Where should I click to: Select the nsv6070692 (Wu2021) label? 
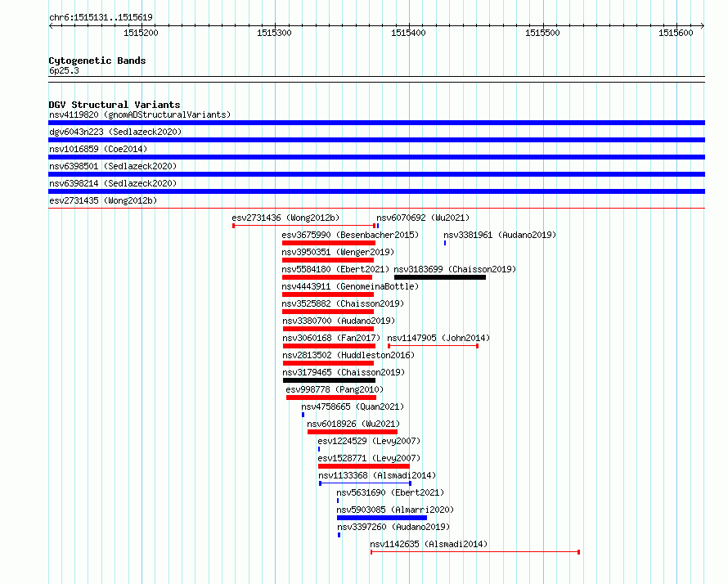(423, 218)
